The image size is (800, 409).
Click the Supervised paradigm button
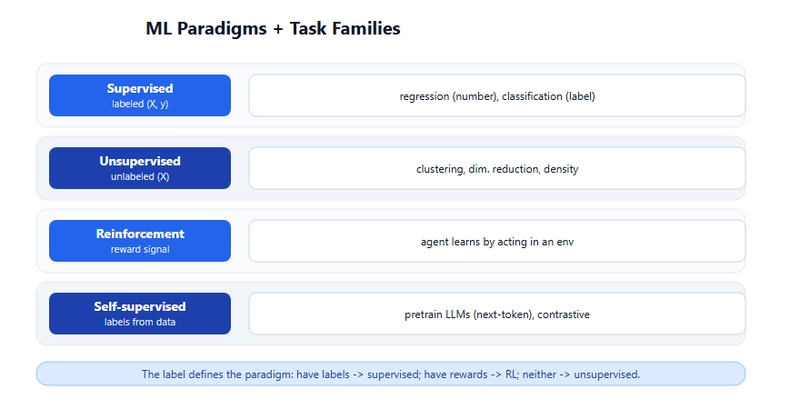140,95
